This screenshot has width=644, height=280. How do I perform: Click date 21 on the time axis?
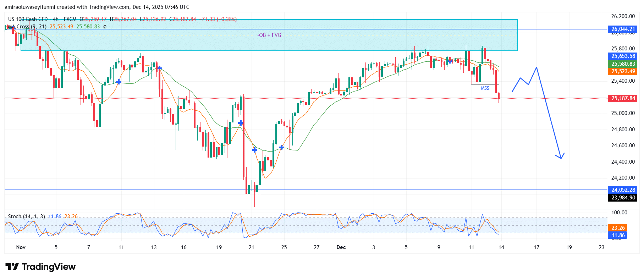click(251, 247)
